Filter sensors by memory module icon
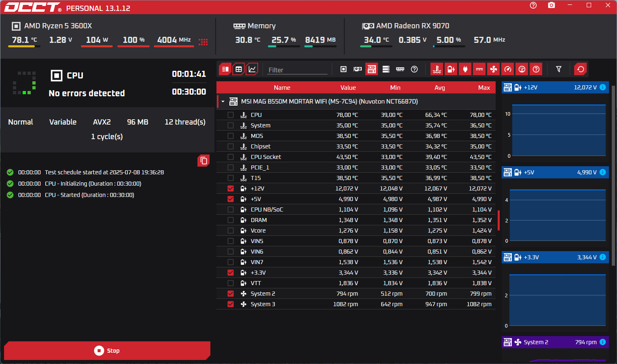This screenshot has height=364, width=617. 400,69
